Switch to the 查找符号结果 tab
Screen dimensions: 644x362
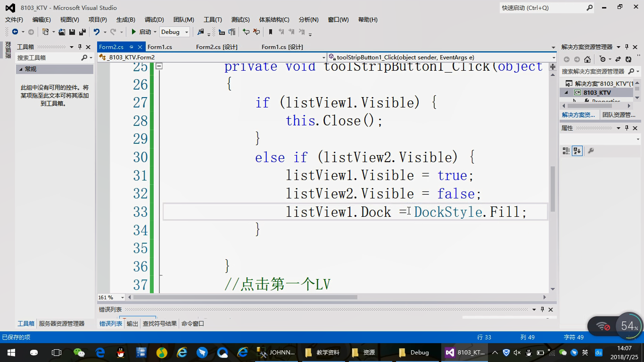[160, 323]
